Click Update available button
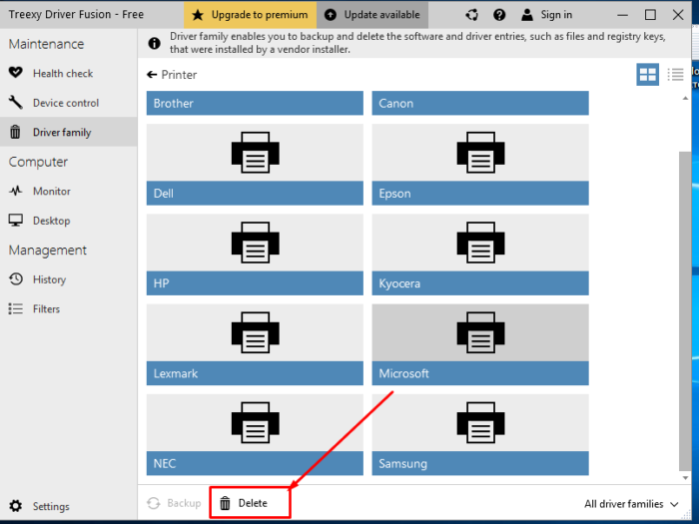 click(373, 15)
